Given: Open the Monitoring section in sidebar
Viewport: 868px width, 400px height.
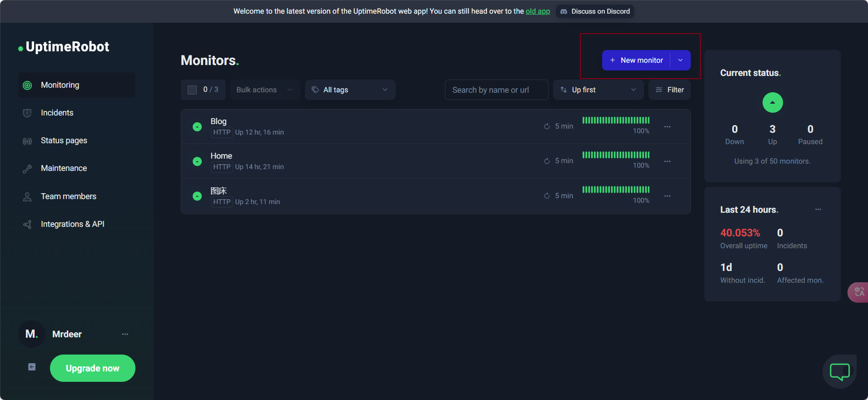Looking at the screenshot, I should (76, 85).
